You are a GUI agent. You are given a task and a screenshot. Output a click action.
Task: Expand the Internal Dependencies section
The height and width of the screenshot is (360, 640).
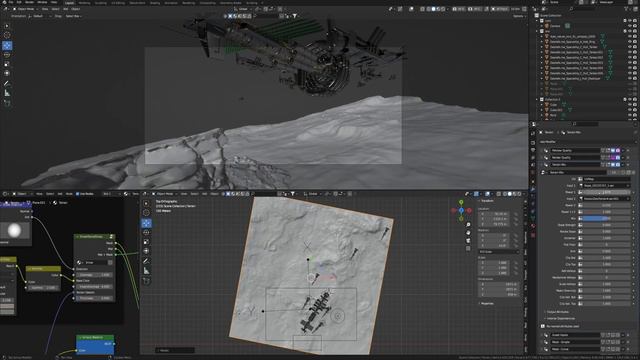[560, 318]
